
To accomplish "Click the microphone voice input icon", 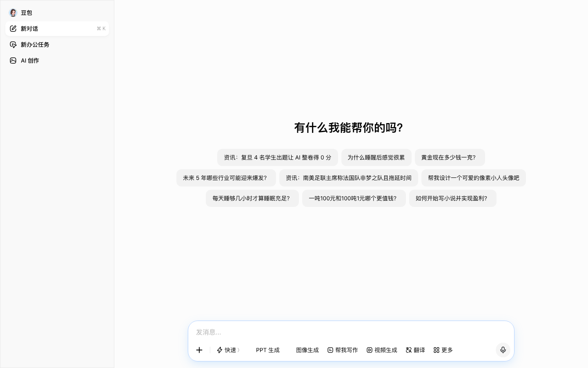I will click(x=503, y=350).
